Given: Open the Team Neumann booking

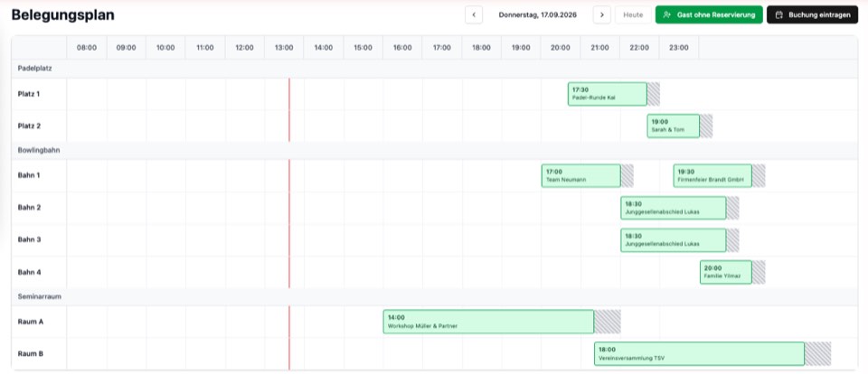Looking at the screenshot, I should pyautogui.click(x=580, y=175).
